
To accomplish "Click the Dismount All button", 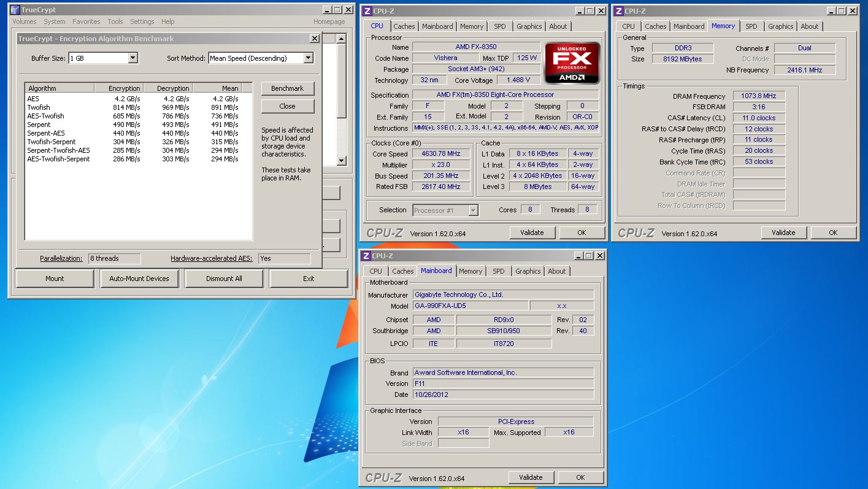I will point(224,279).
